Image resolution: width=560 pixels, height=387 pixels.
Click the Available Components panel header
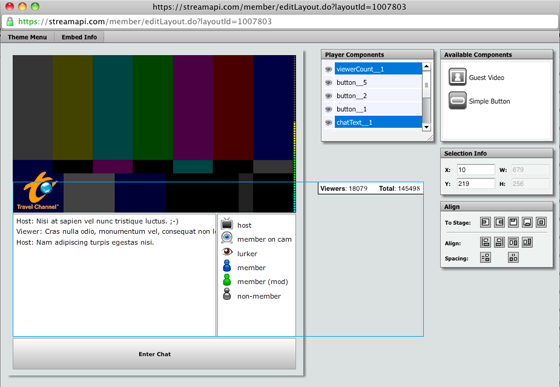click(x=496, y=55)
